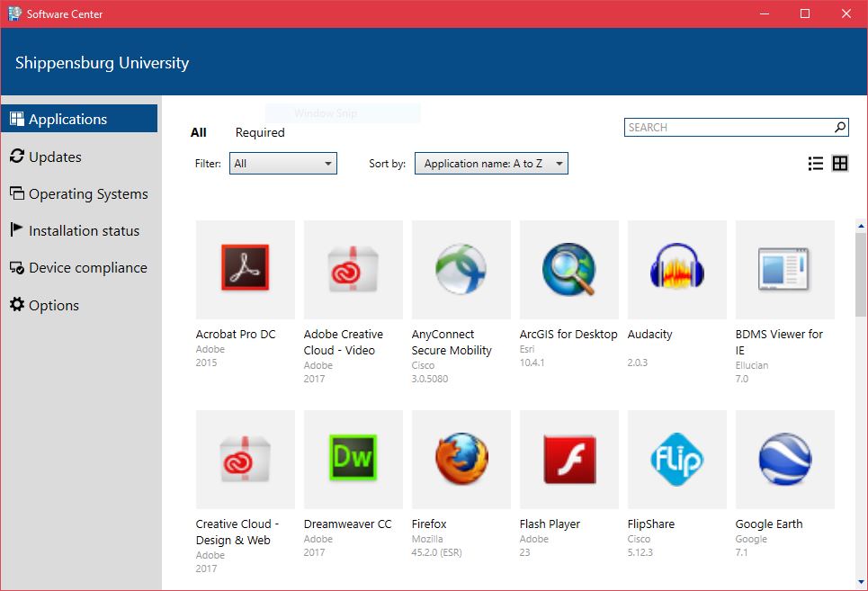Select the FlipShare app icon
This screenshot has height=591, width=868.
click(x=676, y=460)
